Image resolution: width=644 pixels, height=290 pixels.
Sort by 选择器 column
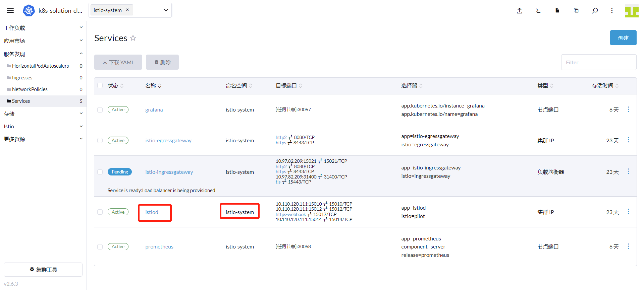click(412, 86)
